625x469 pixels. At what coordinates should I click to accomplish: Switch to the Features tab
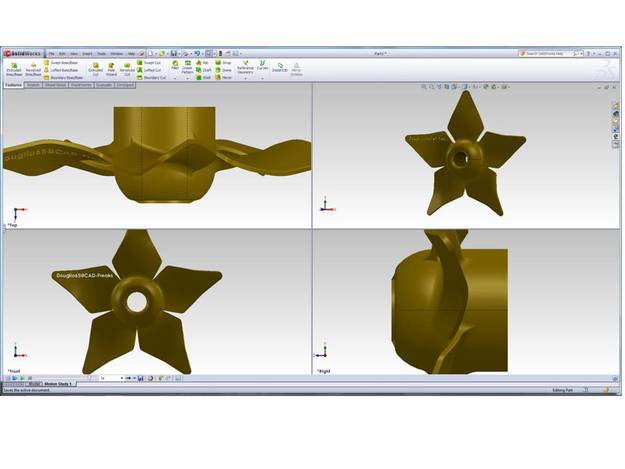click(x=13, y=85)
